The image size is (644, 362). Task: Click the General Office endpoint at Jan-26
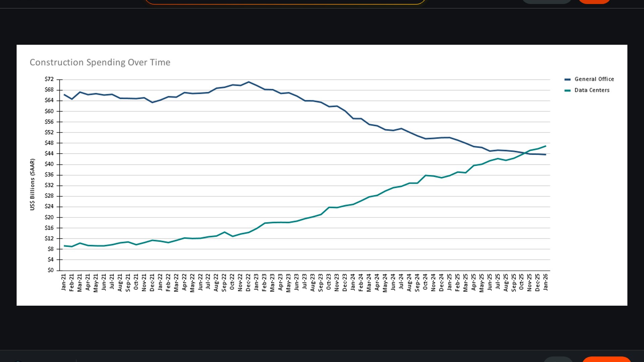point(546,155)
